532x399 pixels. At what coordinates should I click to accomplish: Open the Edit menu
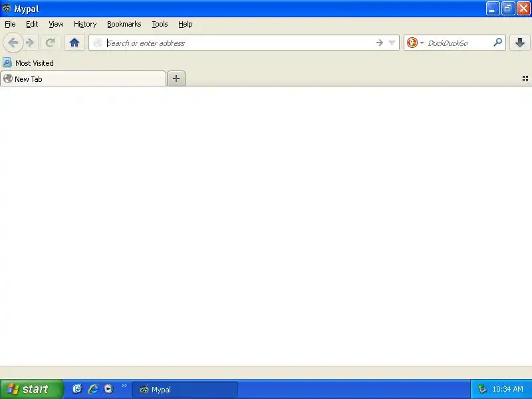point(32,24)
